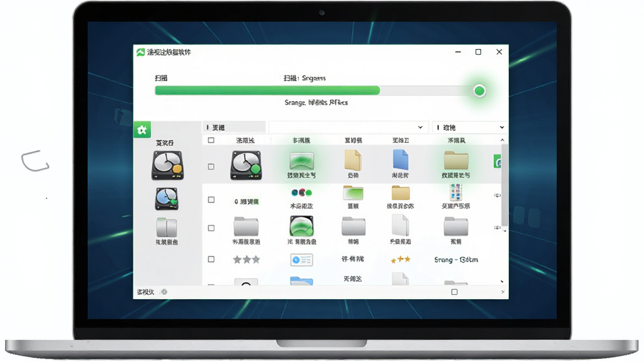
Task: Open the partially visible blue folder in the bottom row
Action: [x=301, y=281]
